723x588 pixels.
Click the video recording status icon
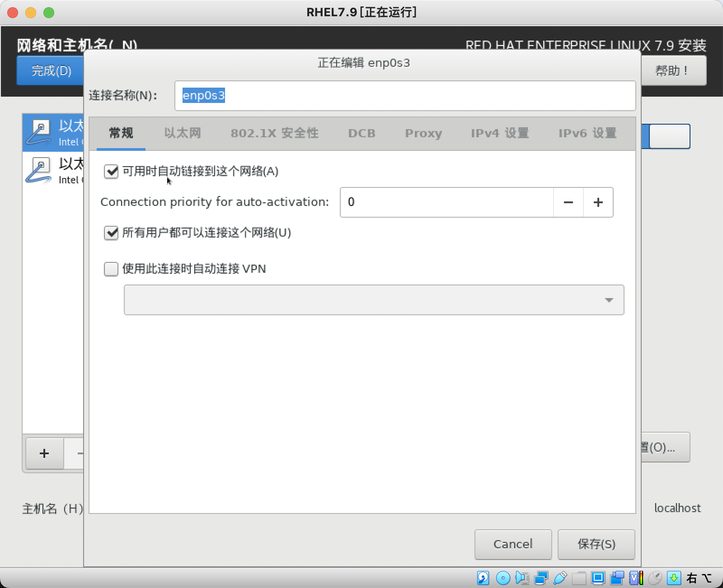click(x=617, y=578)
